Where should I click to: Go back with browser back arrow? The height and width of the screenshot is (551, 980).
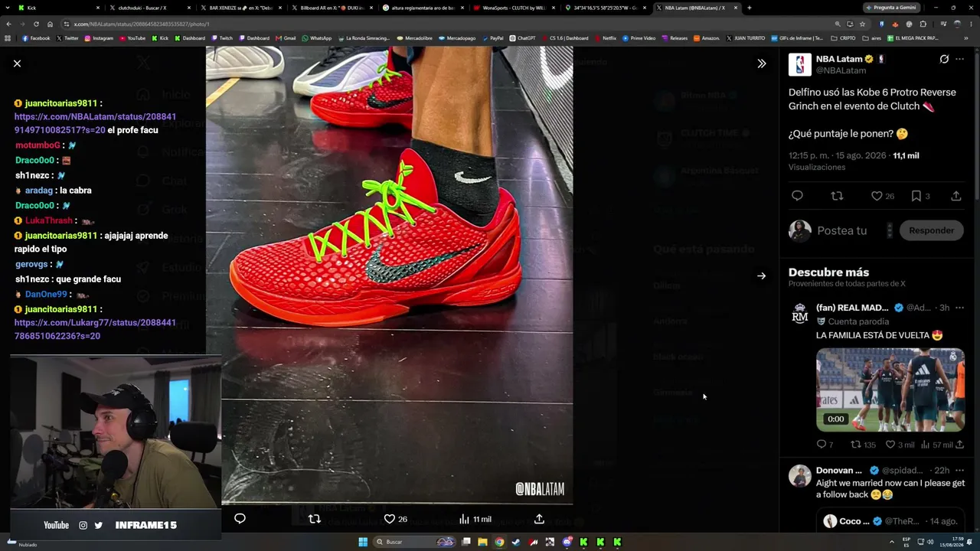8,24
